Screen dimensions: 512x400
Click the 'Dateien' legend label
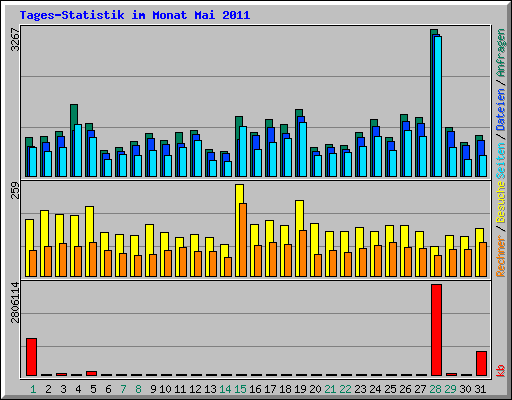point(501,109)
